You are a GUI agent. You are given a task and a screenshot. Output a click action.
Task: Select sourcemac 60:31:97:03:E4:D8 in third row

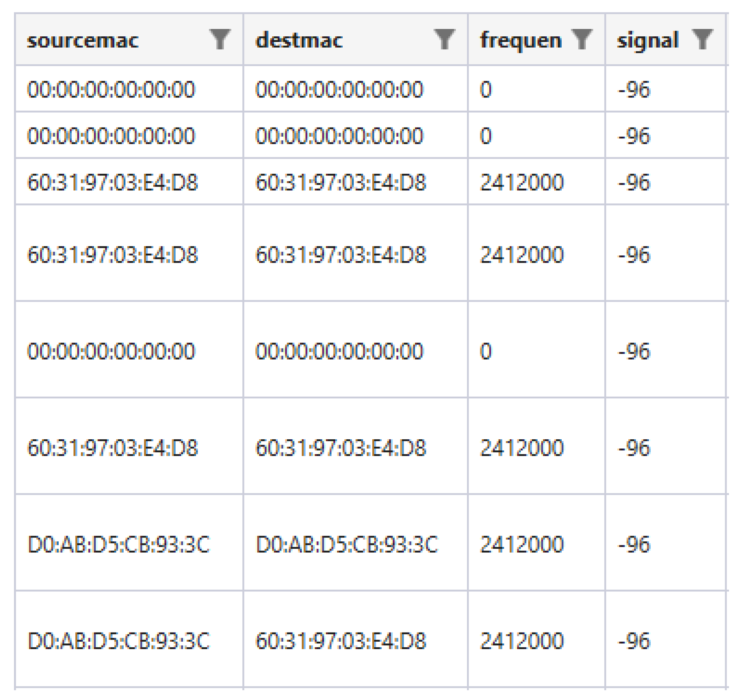point(112,182)
